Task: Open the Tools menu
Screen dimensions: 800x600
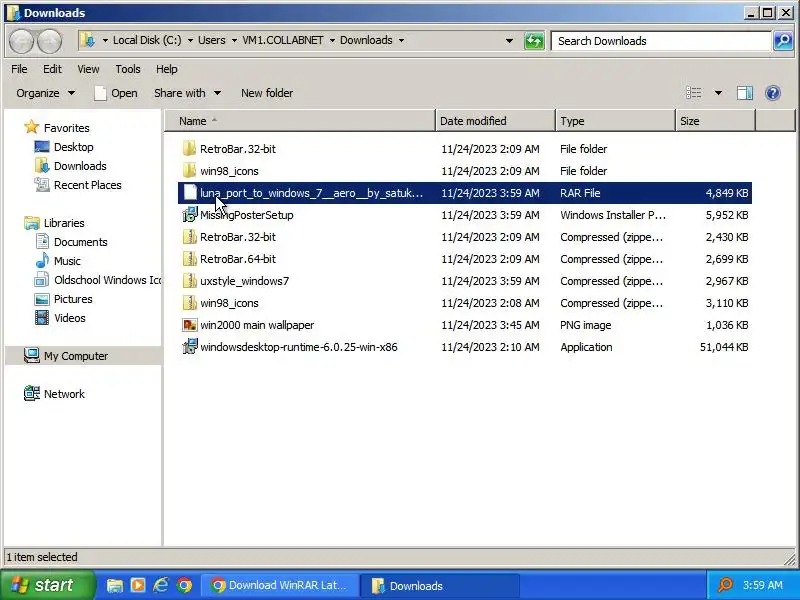Action: [x=128, y=69]
